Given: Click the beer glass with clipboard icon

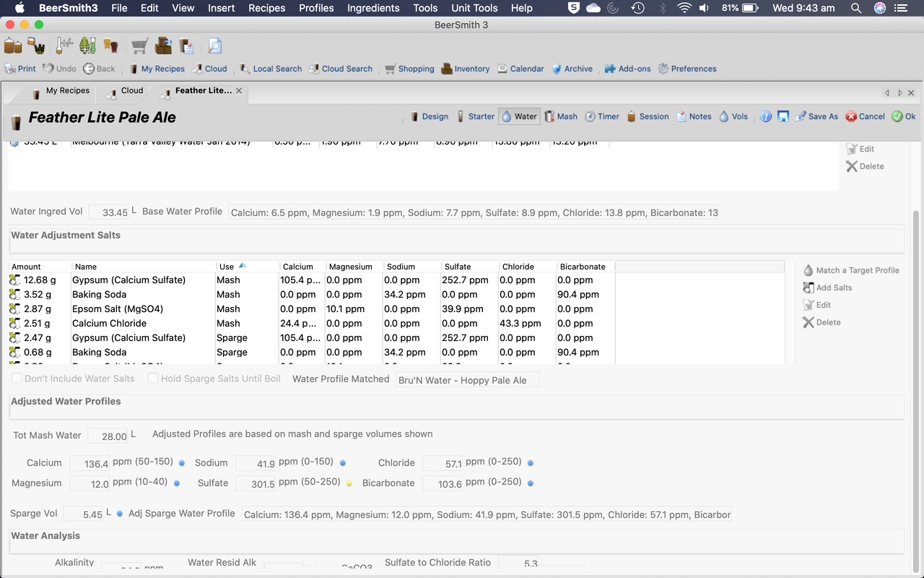Looking at the screenshot, I should [x=187, y=46].
